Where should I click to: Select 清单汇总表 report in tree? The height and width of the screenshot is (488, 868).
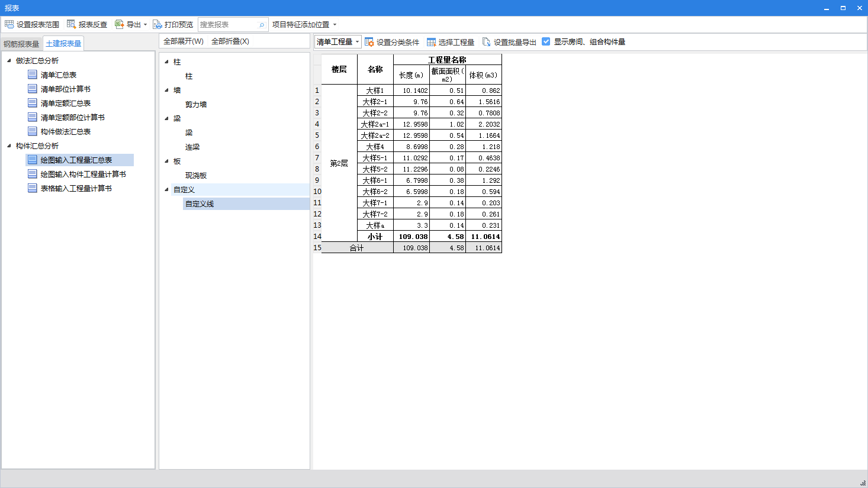[x=59, y=75]
